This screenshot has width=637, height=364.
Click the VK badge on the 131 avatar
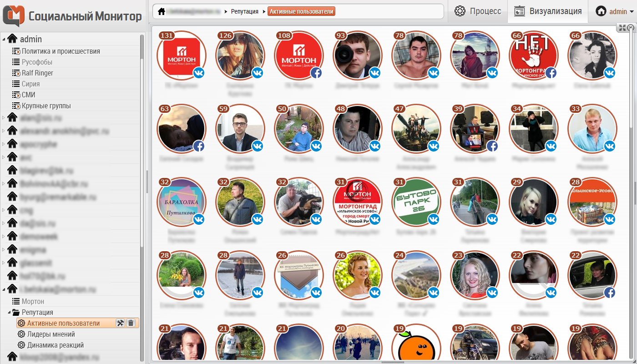pos(199,72)
